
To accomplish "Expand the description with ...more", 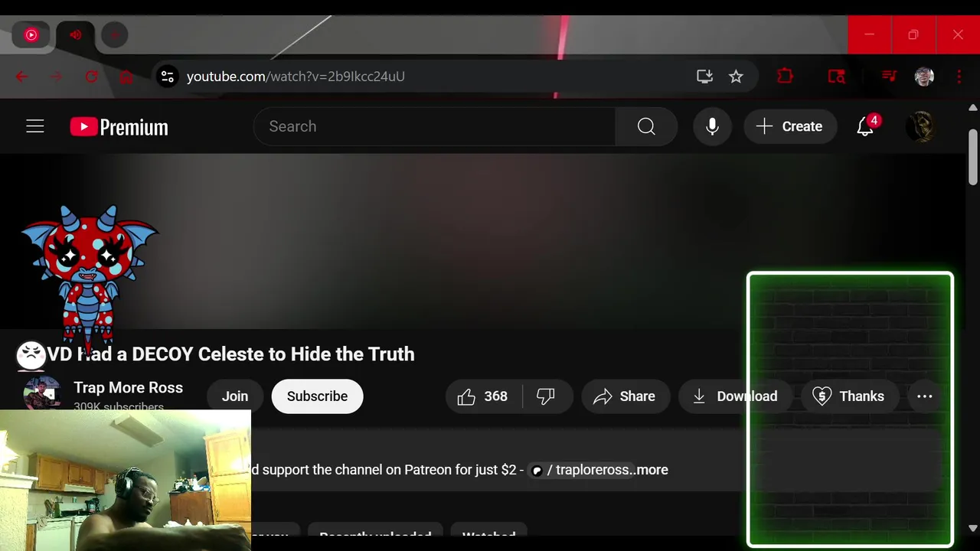I will (649, 470).
